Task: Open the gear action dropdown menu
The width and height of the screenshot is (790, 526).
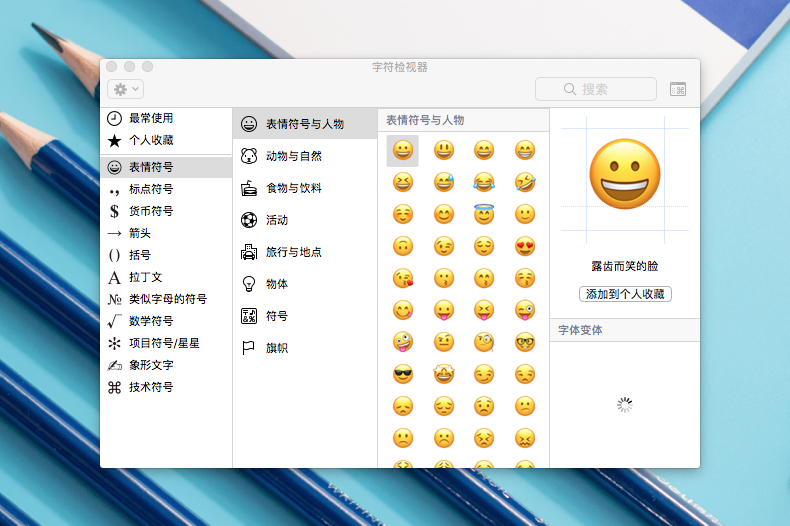Action: point(125,89)
